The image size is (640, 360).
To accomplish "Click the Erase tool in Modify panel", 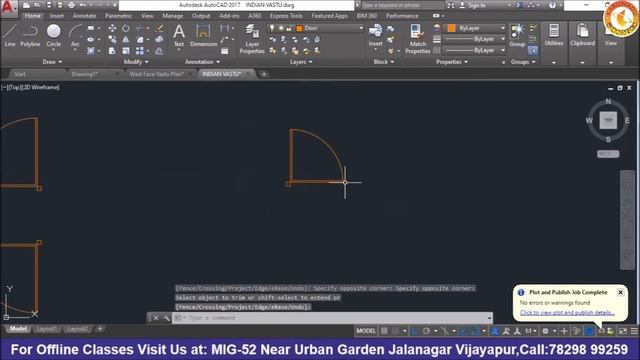I will 160,28.
